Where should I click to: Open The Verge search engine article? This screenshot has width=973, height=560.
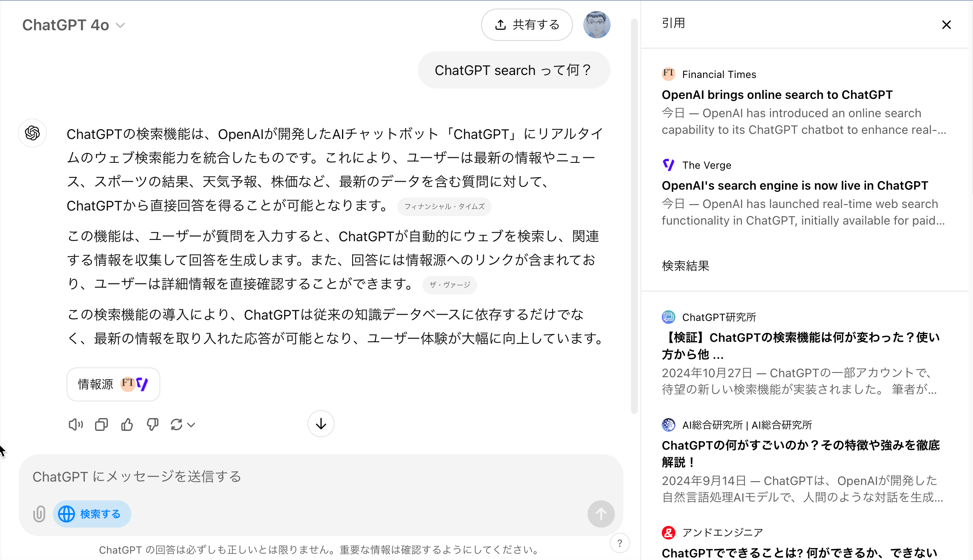pos(794,185)
